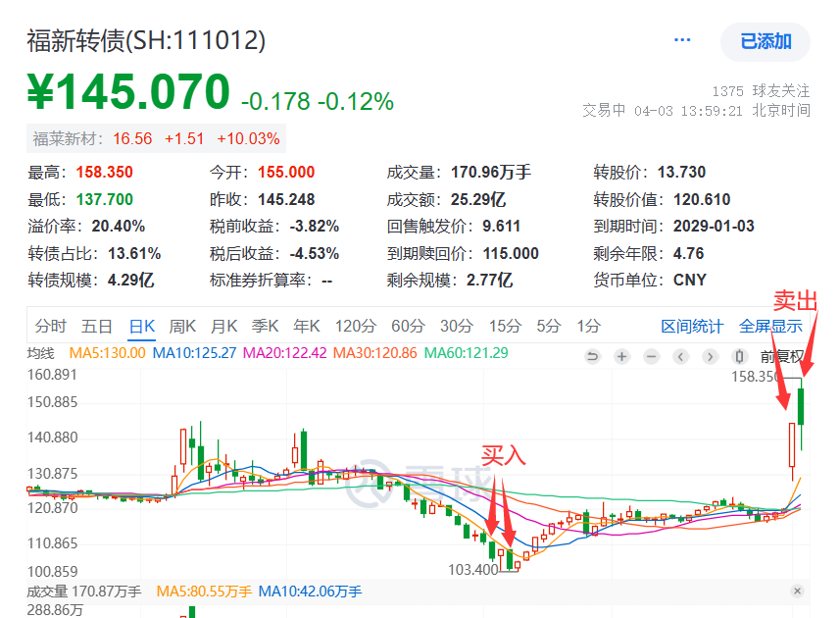Select the 月K monthly chart tab
Screen dimensions: 840x618
coord(223,326)
